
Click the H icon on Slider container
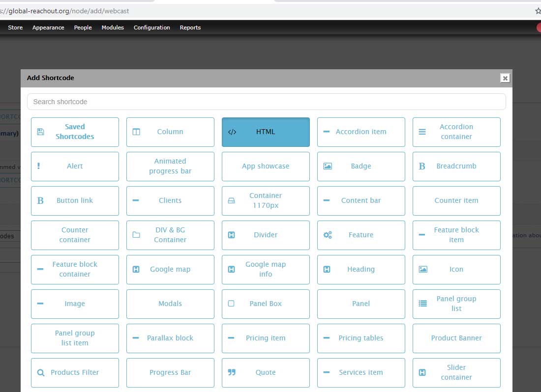422,372
